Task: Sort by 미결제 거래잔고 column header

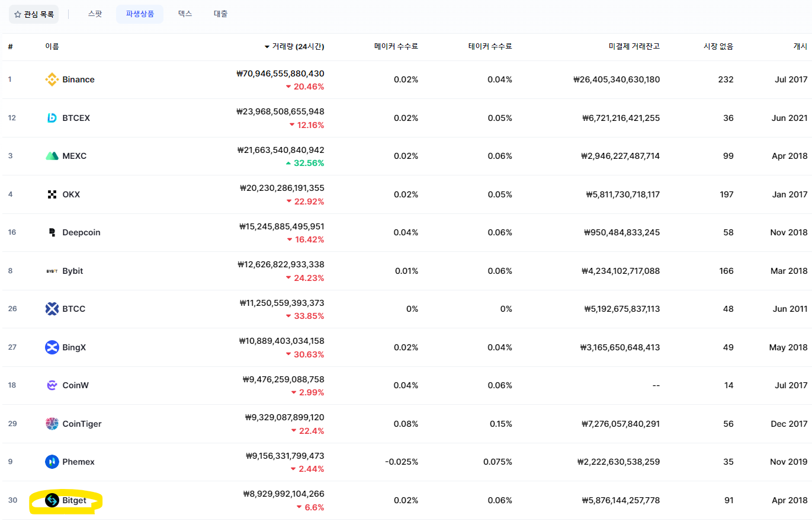Action: tap(634, 46)
